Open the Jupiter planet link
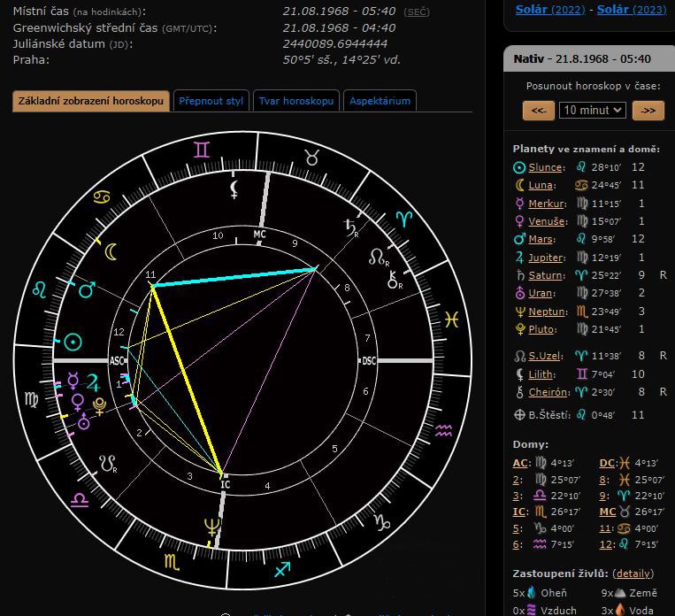675x616 pixels. click(546, 258)
